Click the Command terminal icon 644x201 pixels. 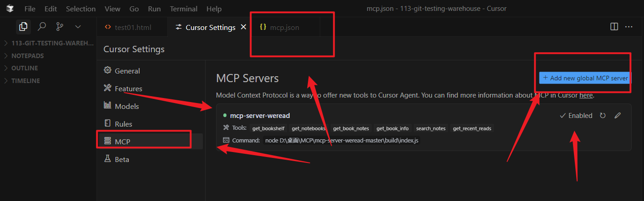pyautogui.click(x=226, y=140)
